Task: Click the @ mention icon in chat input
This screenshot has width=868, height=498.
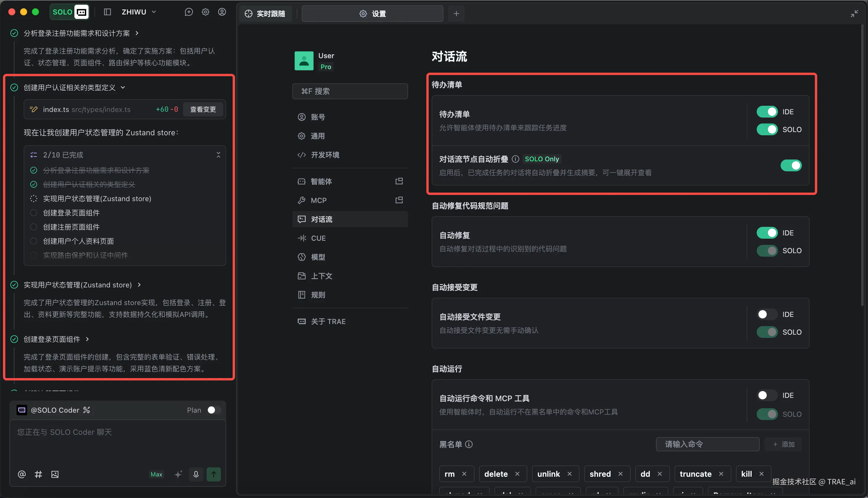Action: point(22,474)
